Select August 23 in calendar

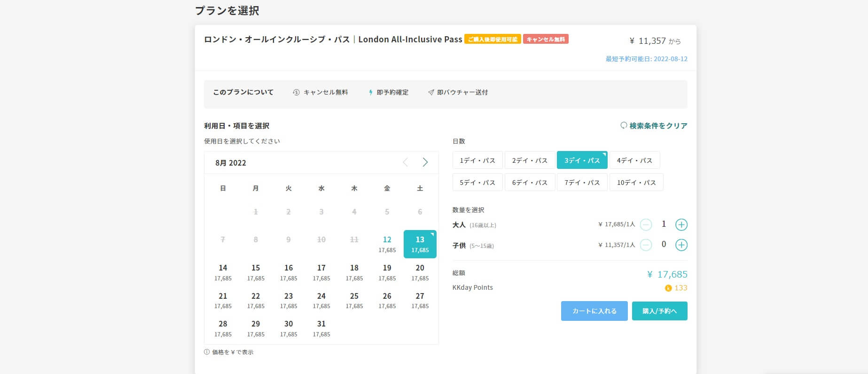(x=289, y=300)
